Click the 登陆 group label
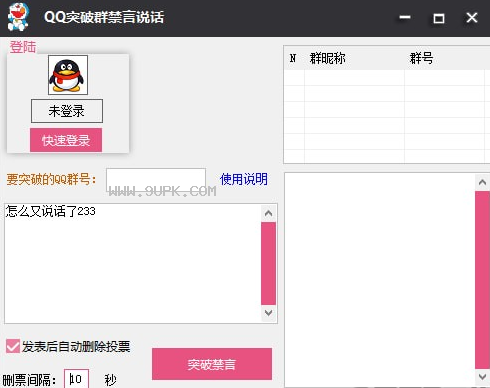Viewport: 490px width, 388px height. pyautogui.click(x=23, y=47)
